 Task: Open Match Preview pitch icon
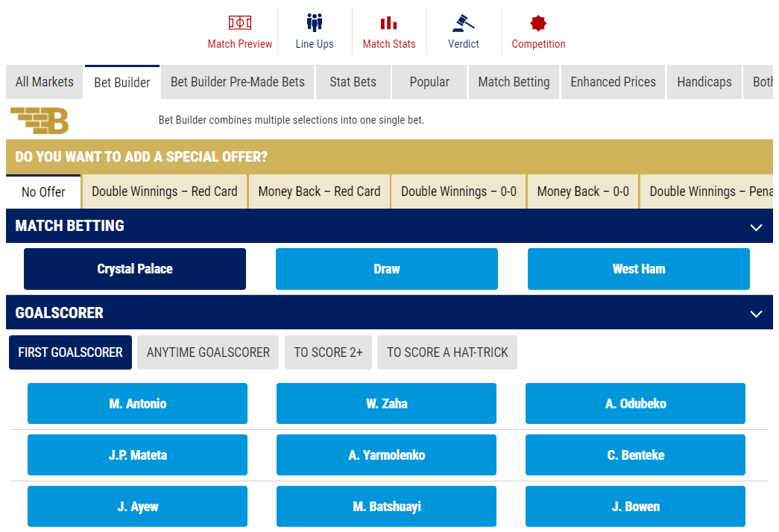pyautogui.click(x=240, y=22)
